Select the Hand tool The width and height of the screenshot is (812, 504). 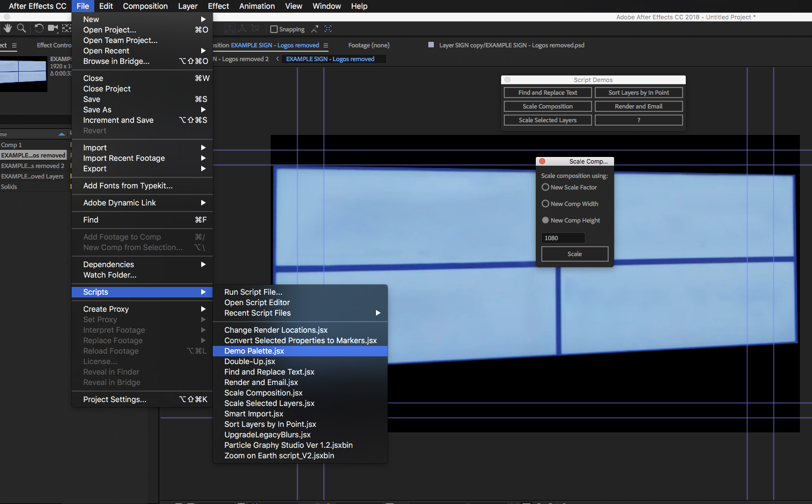coord(8,28)
